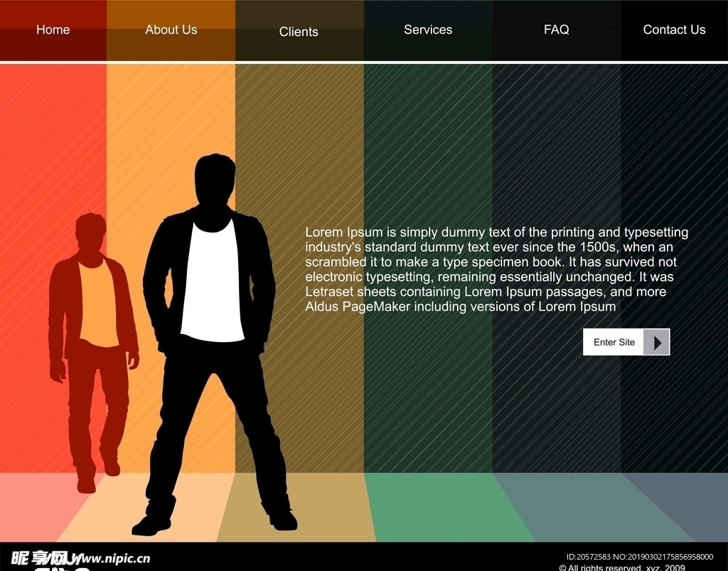Image resolution: width=728 pixels, height=571 pixels.
Task: Click the play arrow icon beside Enter Site
Action: (656, 342)
